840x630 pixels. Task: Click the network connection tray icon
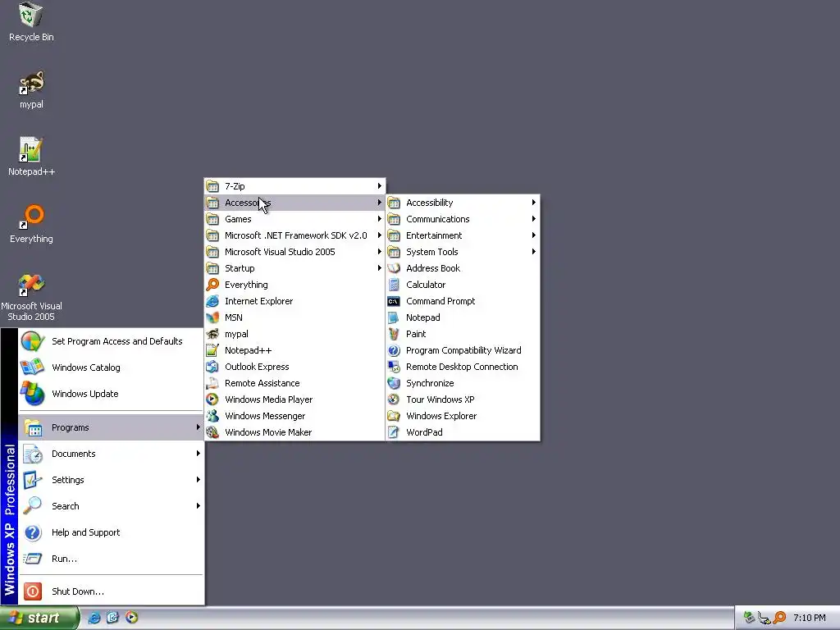tap(765, 618)
